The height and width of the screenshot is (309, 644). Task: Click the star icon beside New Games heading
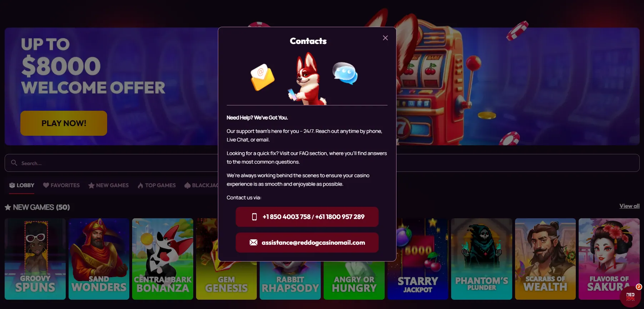pyautogui.click(x=8, y=207)
